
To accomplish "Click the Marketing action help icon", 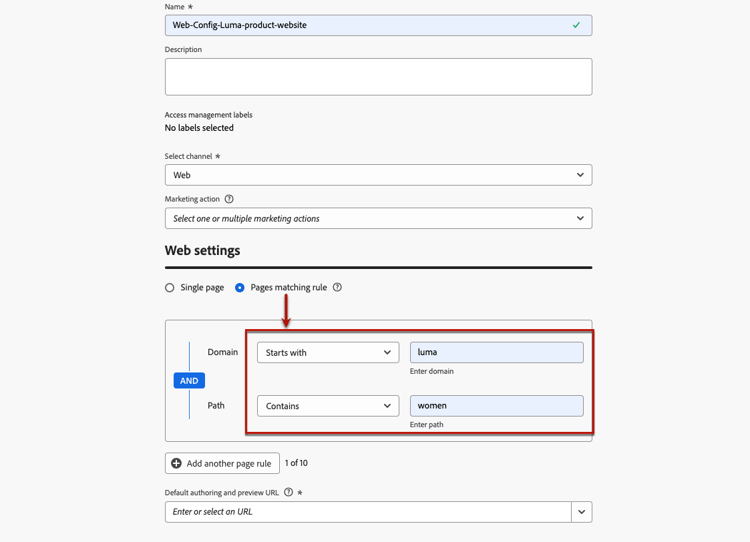I will point(229,199).
